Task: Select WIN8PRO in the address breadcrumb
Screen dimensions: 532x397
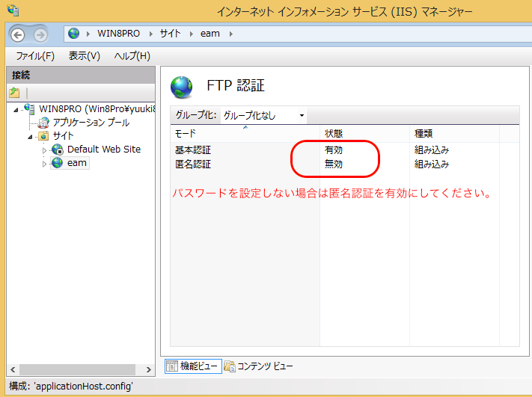Action: click(118, 34)
